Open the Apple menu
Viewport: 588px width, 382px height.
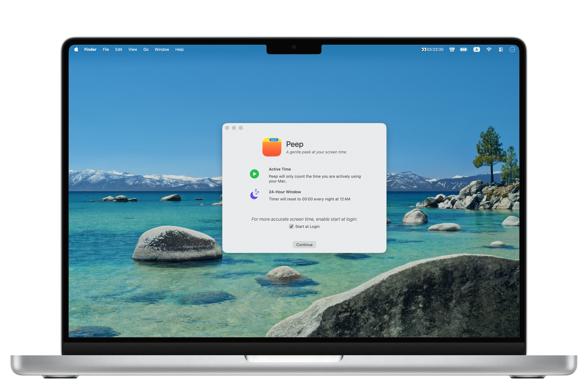pyautogui.click(x=76, y=49)
